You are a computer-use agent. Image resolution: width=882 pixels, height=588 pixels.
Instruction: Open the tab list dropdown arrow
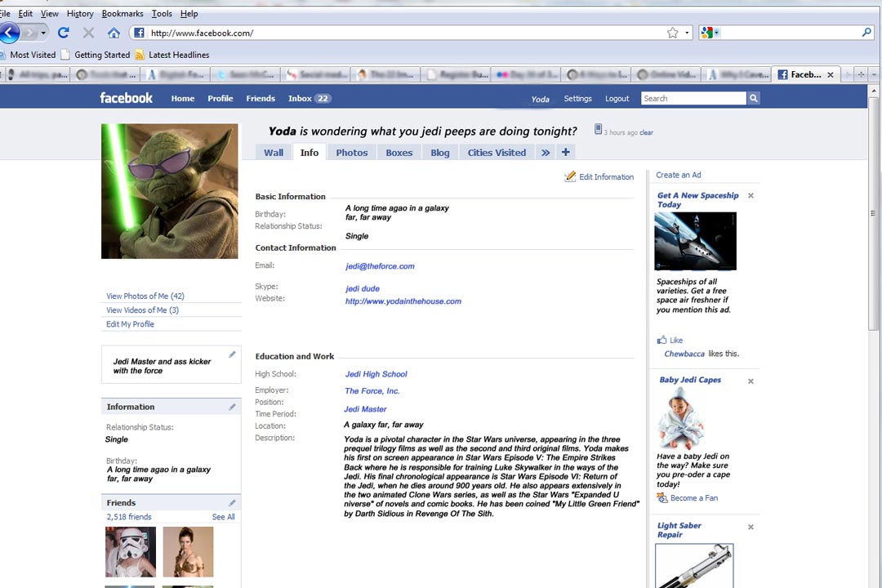tap(874, 74)
